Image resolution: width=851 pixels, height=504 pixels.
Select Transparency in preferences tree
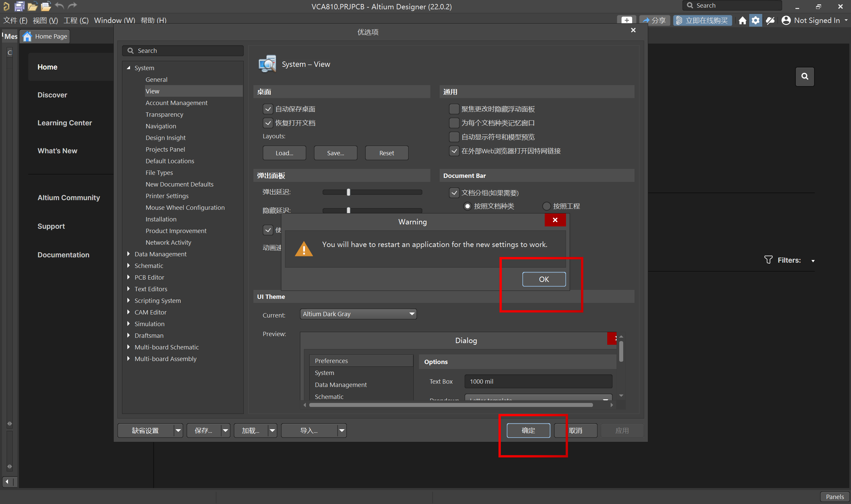[x=164, y=114]
